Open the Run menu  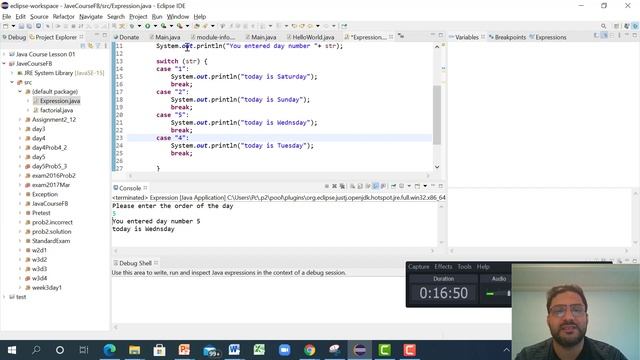click(157, 17)
